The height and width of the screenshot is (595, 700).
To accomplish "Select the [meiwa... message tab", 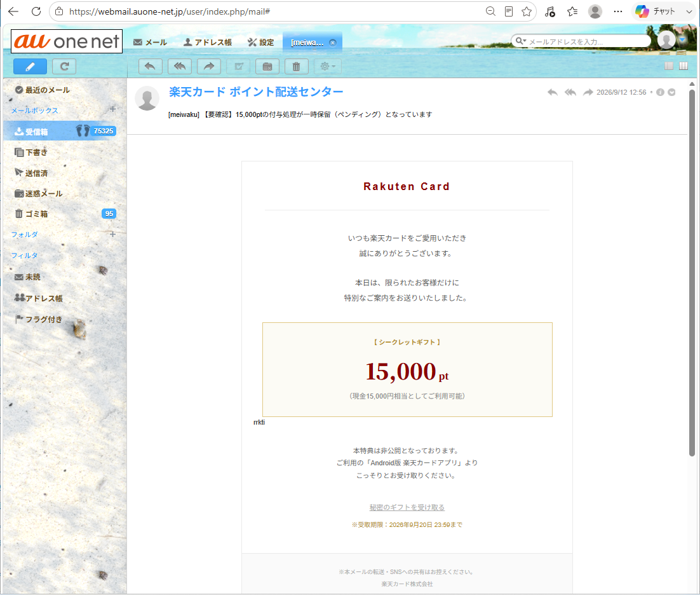I will 307,43.
